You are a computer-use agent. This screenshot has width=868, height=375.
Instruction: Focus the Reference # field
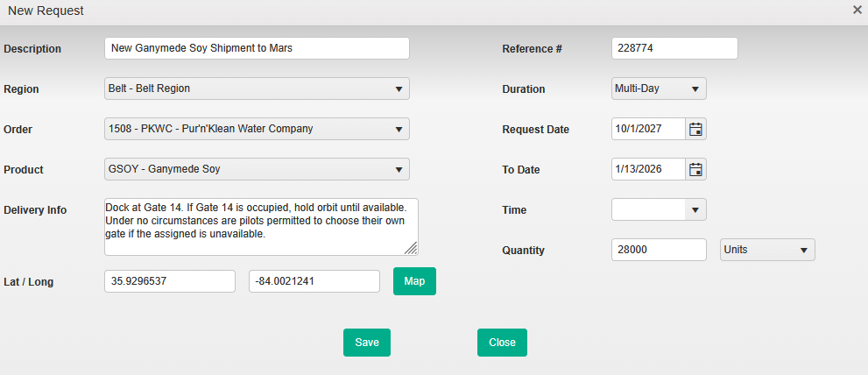click(x=674, y=48)
